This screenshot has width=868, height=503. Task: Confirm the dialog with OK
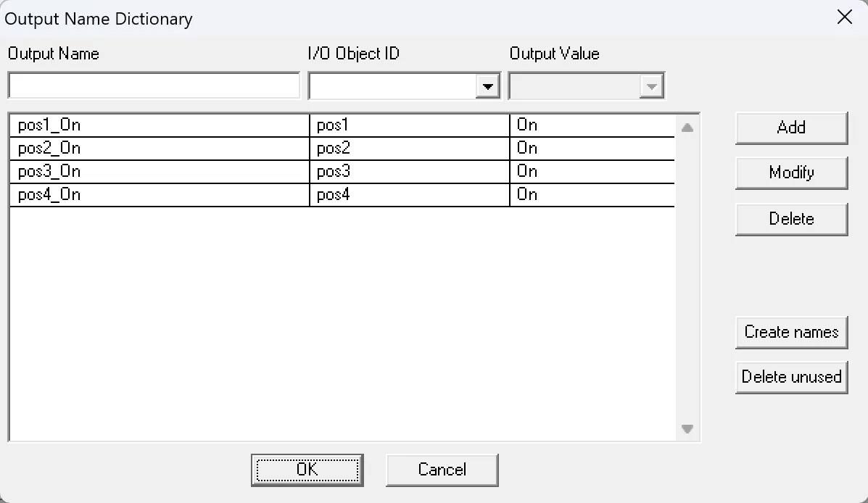coord(307,470)
